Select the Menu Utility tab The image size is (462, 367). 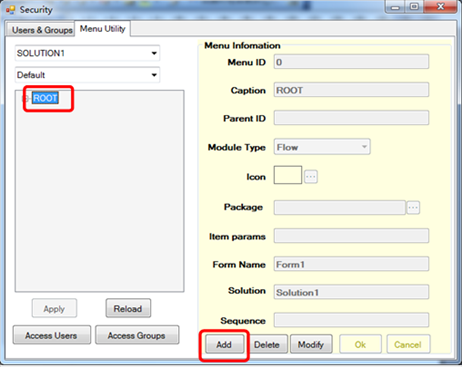(x=102, y=29)
